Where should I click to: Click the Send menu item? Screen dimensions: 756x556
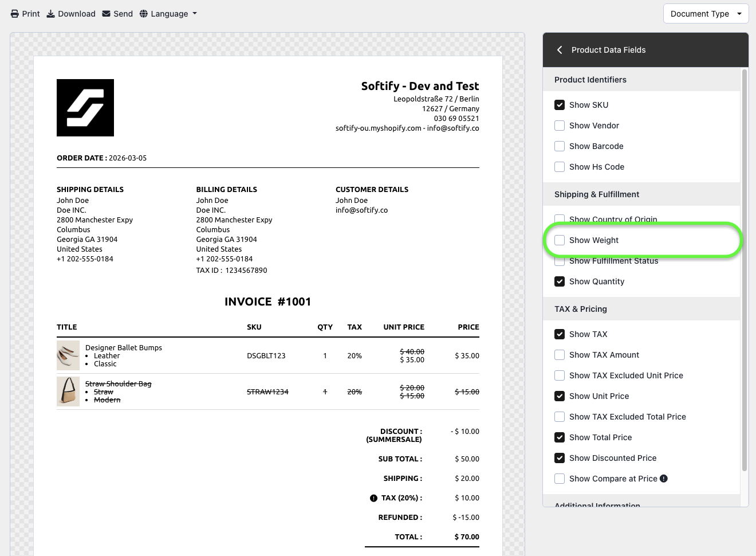pos(123,14)
